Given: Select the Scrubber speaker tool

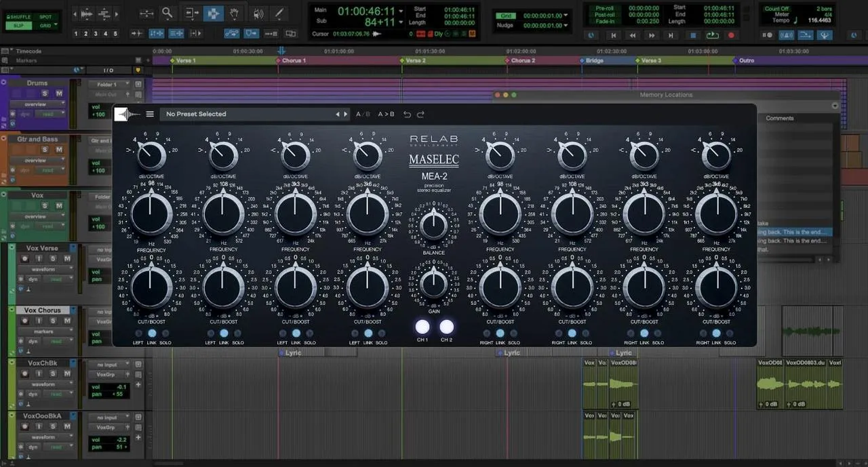Looking at the screenshot, I should [x=258, y=13].
